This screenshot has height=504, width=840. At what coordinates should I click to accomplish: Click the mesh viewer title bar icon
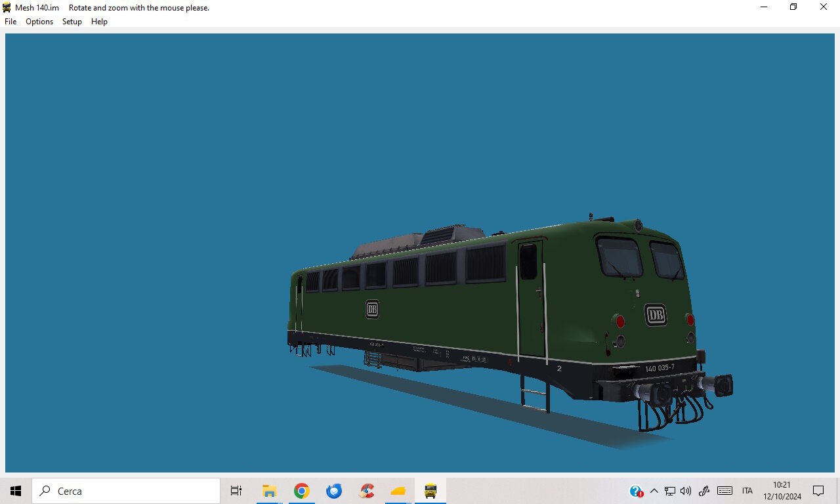(x=7, y=7)
